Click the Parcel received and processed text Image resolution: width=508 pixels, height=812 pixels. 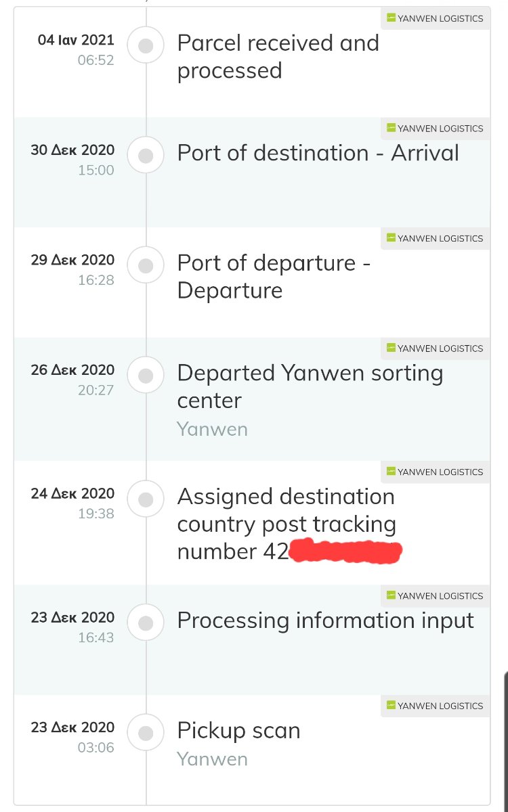pyautogui.click(x=278, y=57)
